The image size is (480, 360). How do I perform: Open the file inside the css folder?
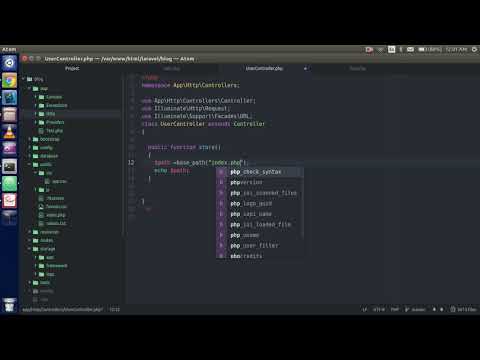(x=59, y=181)
